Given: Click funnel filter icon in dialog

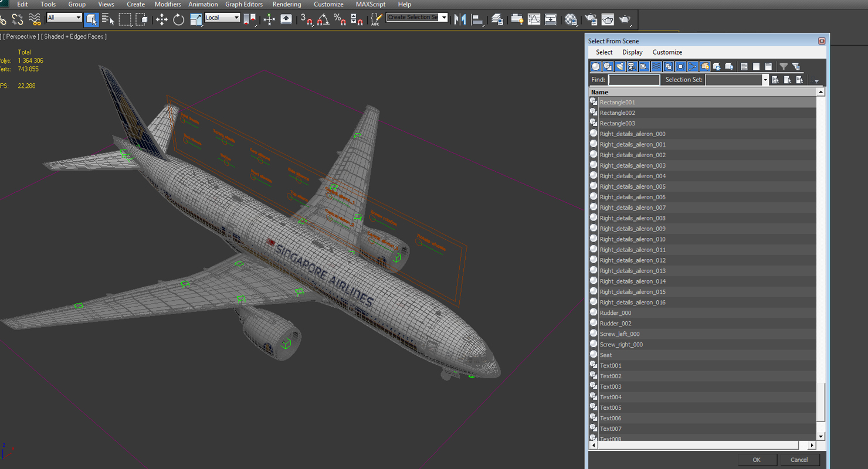Looking at the screenshot, I should tap(784, 66).
